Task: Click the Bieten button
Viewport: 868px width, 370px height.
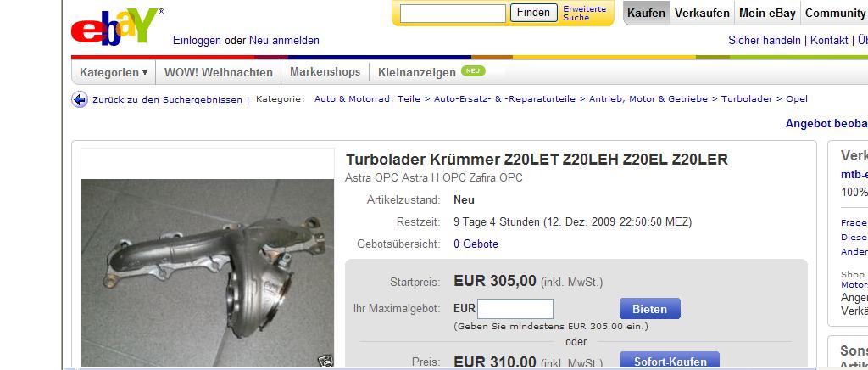Action: pyautogui.click(x=650, y=309)
